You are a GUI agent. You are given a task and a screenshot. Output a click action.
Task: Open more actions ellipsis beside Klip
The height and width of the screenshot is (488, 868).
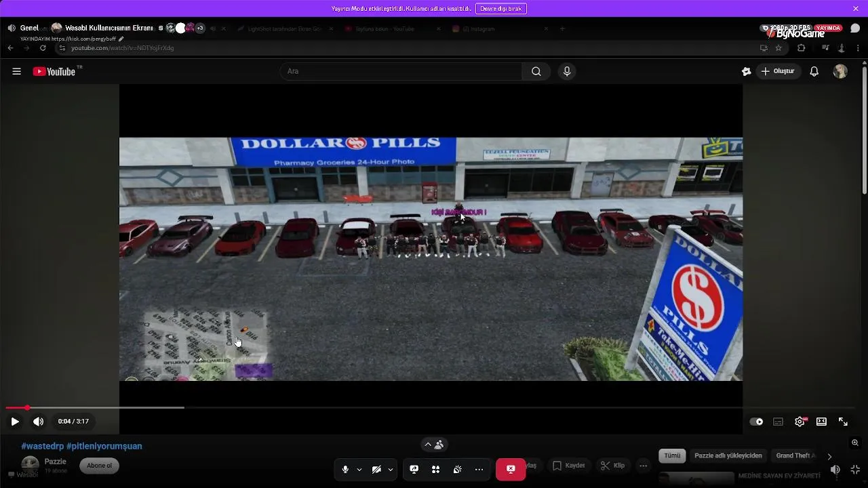644,466
